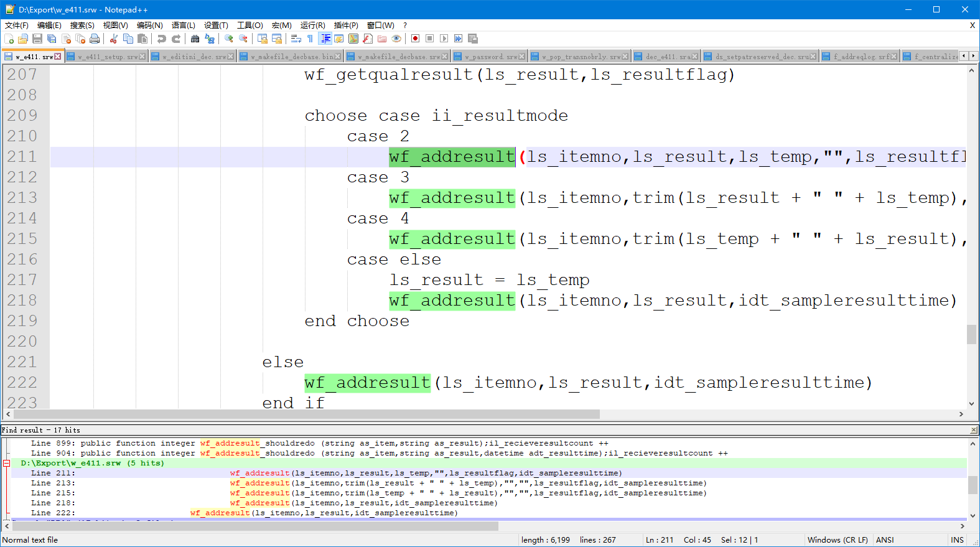Open the 语言(L) menu
The image size is (980, 547).
click(184, 26)
